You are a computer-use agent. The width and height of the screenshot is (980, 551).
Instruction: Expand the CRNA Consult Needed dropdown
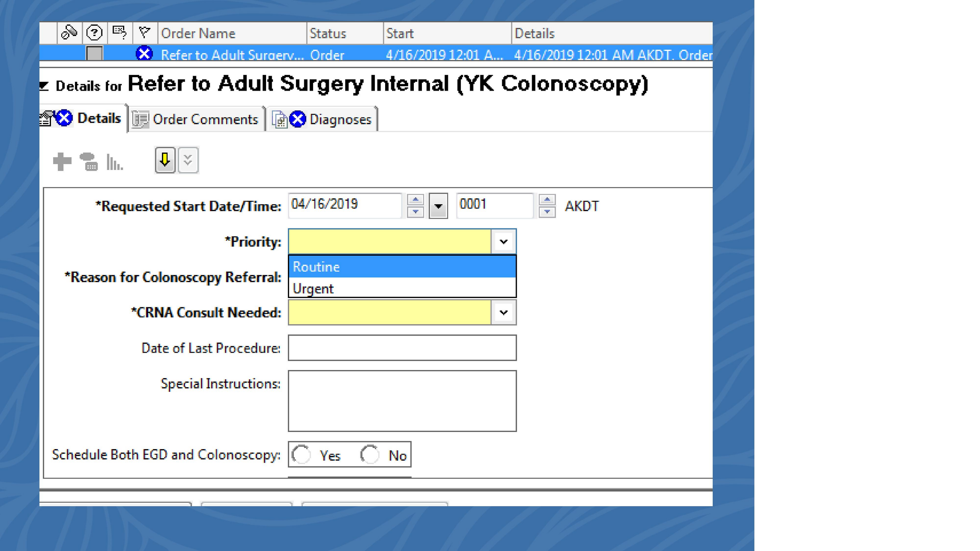click(503, 313)
